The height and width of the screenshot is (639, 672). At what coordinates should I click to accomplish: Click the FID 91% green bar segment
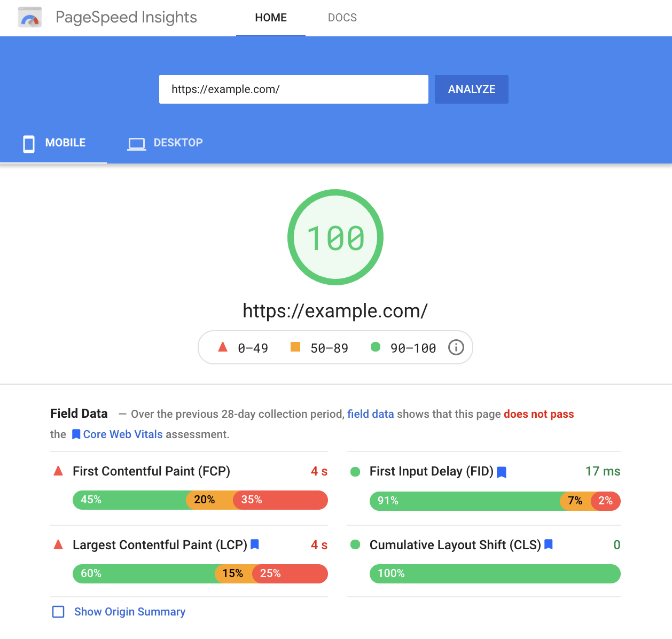465,501
